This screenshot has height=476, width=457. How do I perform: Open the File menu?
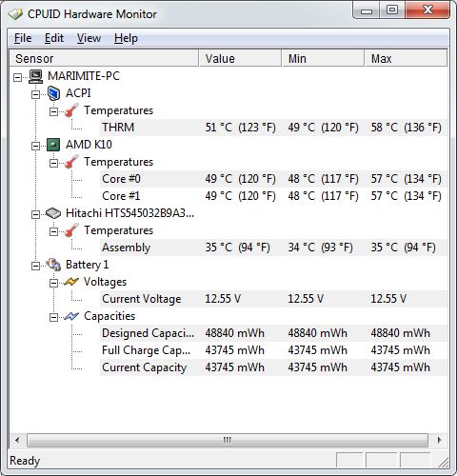[23, 38]
